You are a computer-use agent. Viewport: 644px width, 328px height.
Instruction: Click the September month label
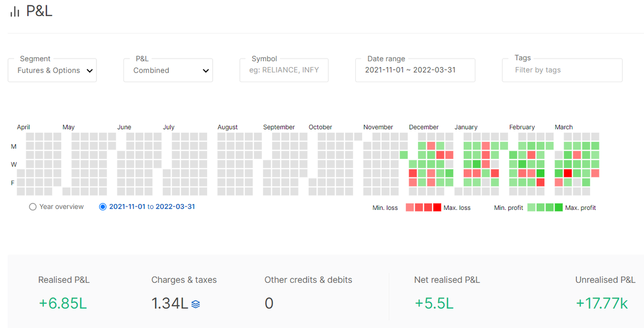[x=279, y=127]
